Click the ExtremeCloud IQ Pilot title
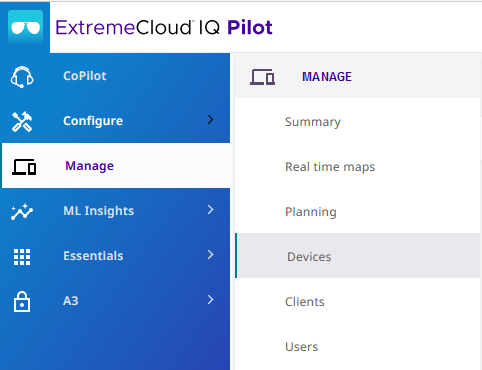The width and height of the screenshot is (482, 370). pos(164,27)
